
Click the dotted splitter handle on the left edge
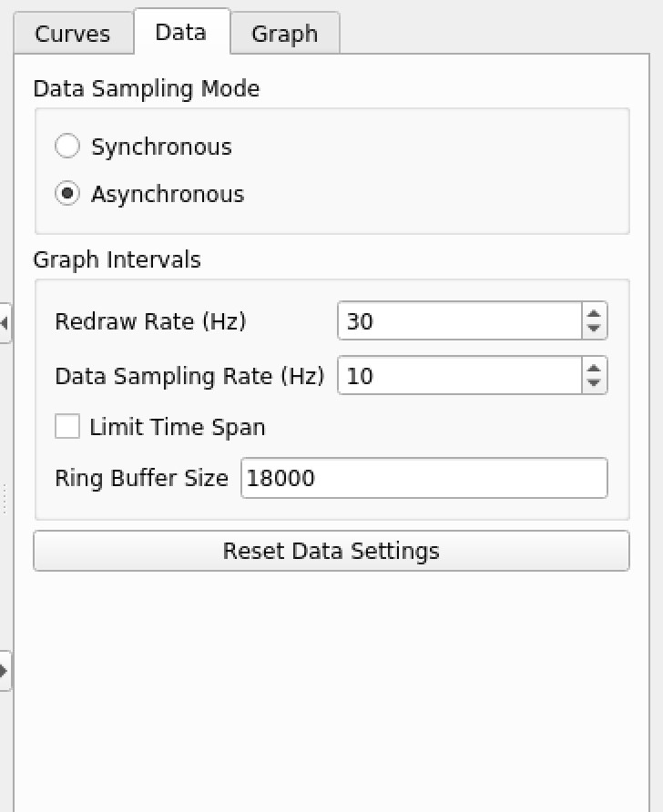4,498
